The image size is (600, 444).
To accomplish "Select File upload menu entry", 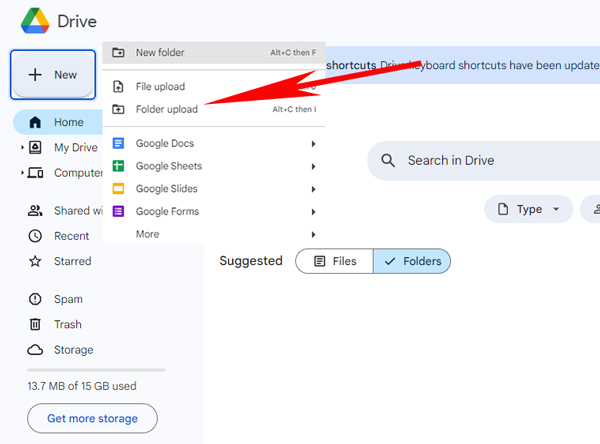I will coord(214,87).
